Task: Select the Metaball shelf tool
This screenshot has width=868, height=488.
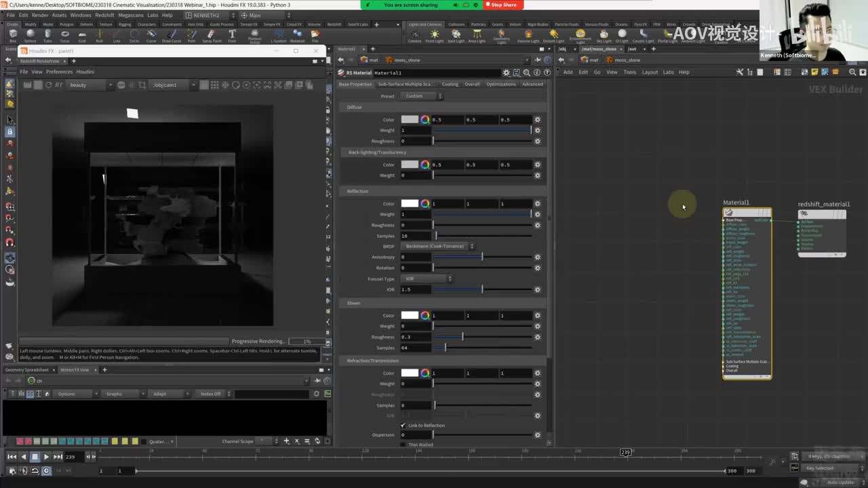Action: (x=297, y=35)
